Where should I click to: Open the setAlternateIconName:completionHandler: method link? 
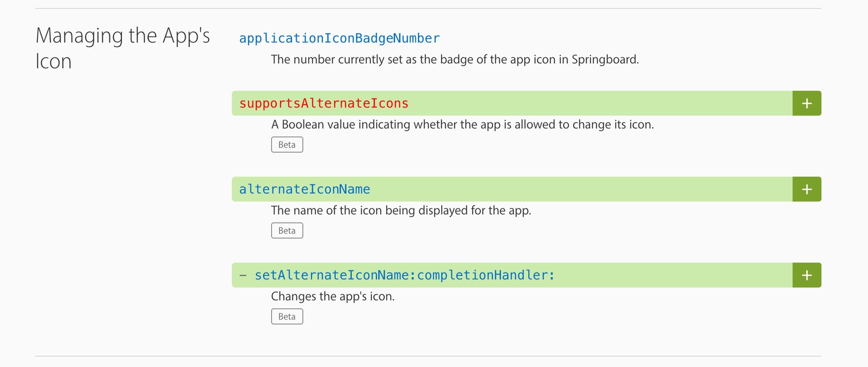tap(405, 275)
